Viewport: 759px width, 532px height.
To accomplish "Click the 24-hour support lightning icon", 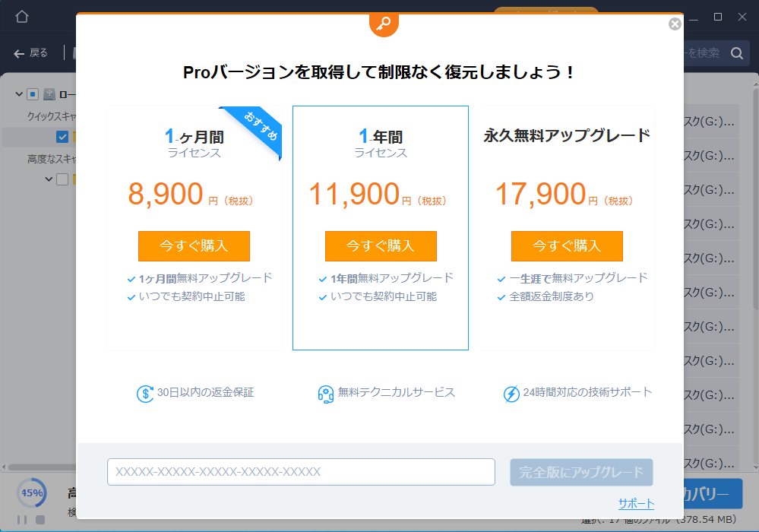I will coord(511,394).
